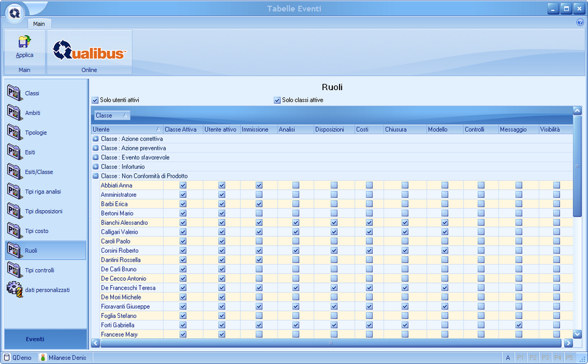This screenshot has width=588, height=364.
Task: Open Tipi riga analisi icon
Action: [x=15, y=191]
